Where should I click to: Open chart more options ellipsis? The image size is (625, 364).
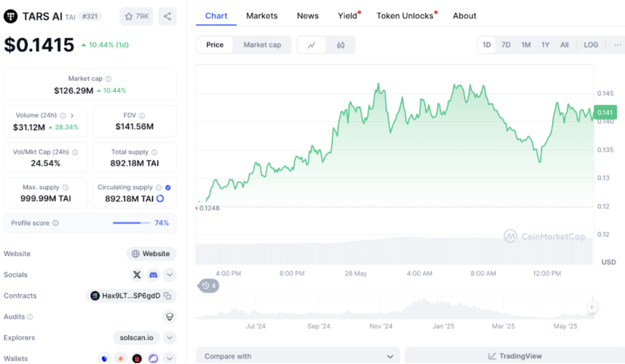click(618, 45)
